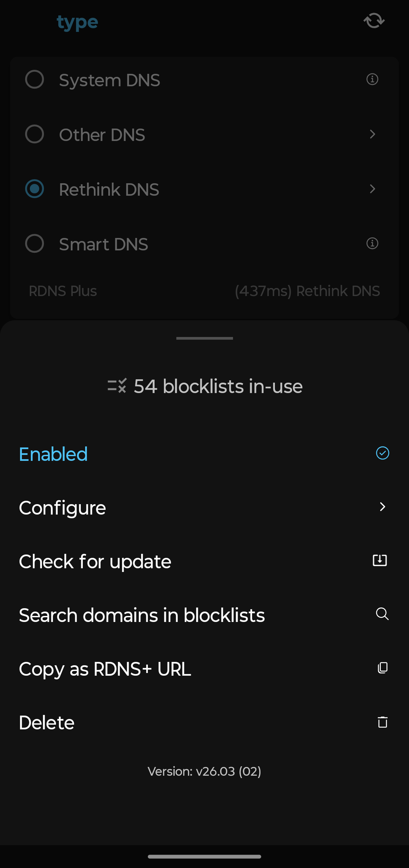Screen dimensions: 409x868
Task: Open Configure chevron arrow
Action: tap(383, 507)
